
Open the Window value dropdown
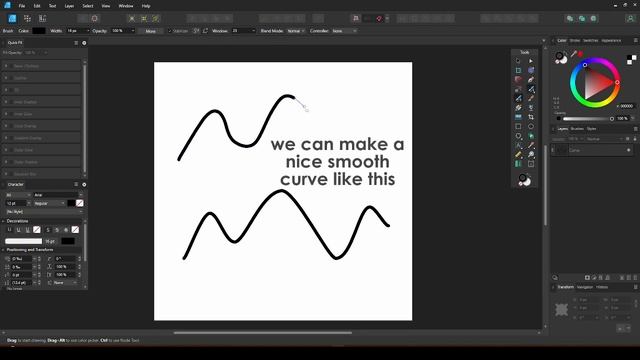pyautogui.click(x=253, y=31)
